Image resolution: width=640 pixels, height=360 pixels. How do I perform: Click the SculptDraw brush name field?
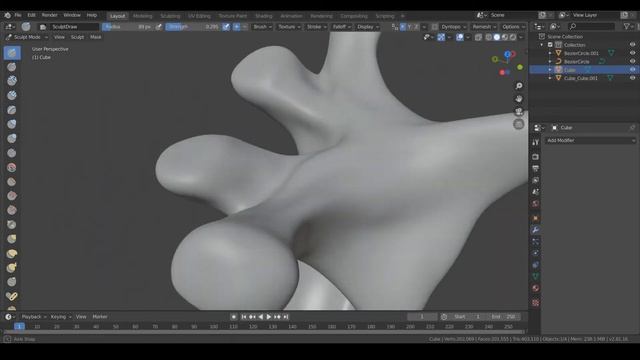[x=75, y=27]
